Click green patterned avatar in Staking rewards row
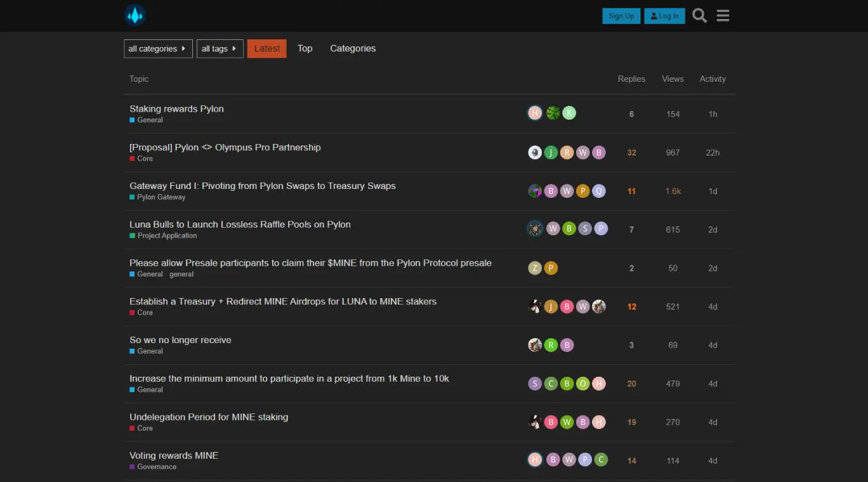The height and width of the screenshot is (482, 868). tap(553, 114)
